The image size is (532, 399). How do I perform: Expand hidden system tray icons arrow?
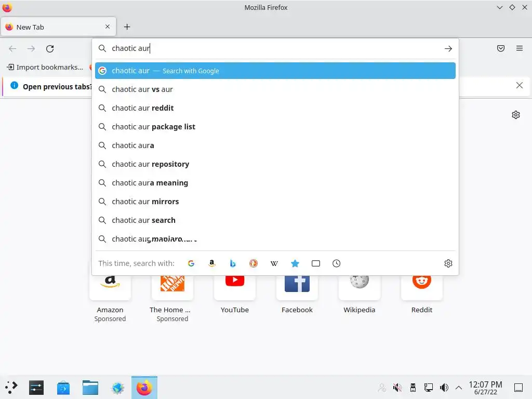tap(459, 388)
